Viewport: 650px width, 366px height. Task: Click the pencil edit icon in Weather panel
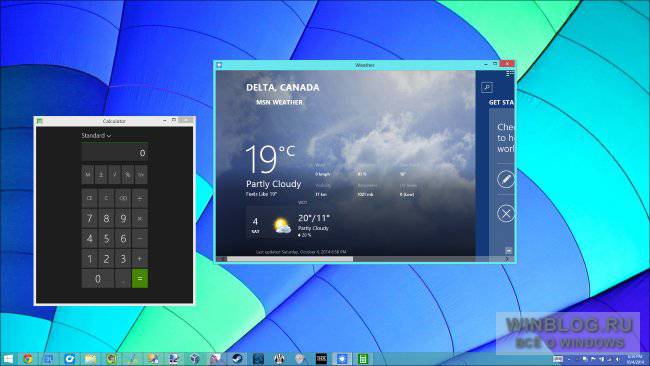505,179
